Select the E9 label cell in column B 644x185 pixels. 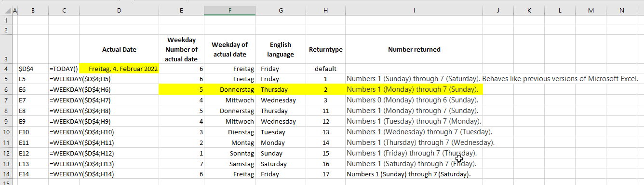(33, 121)
